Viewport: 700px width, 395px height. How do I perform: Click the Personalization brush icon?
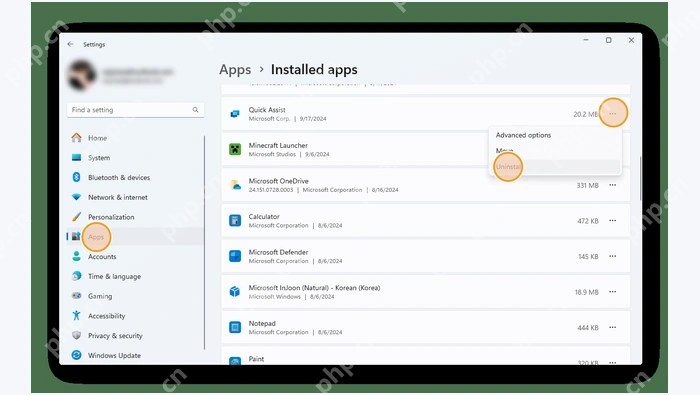(x=76, y=216)
